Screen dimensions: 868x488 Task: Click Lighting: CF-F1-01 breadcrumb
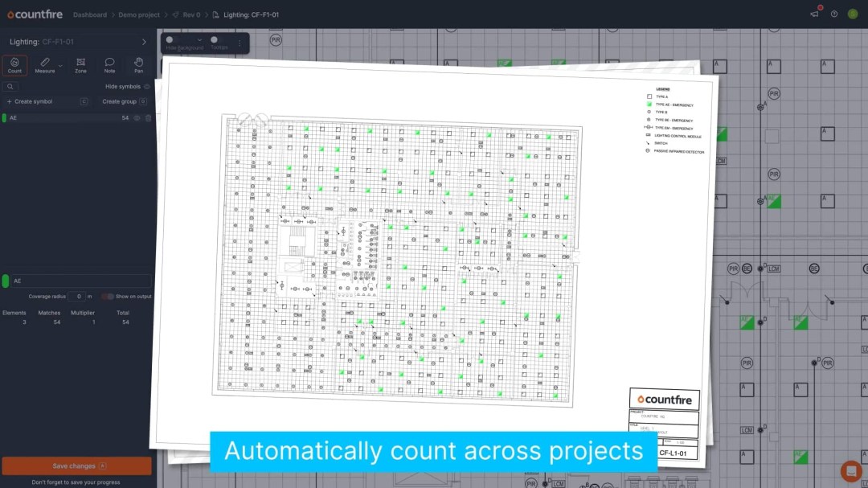click(x=251, y=15)
